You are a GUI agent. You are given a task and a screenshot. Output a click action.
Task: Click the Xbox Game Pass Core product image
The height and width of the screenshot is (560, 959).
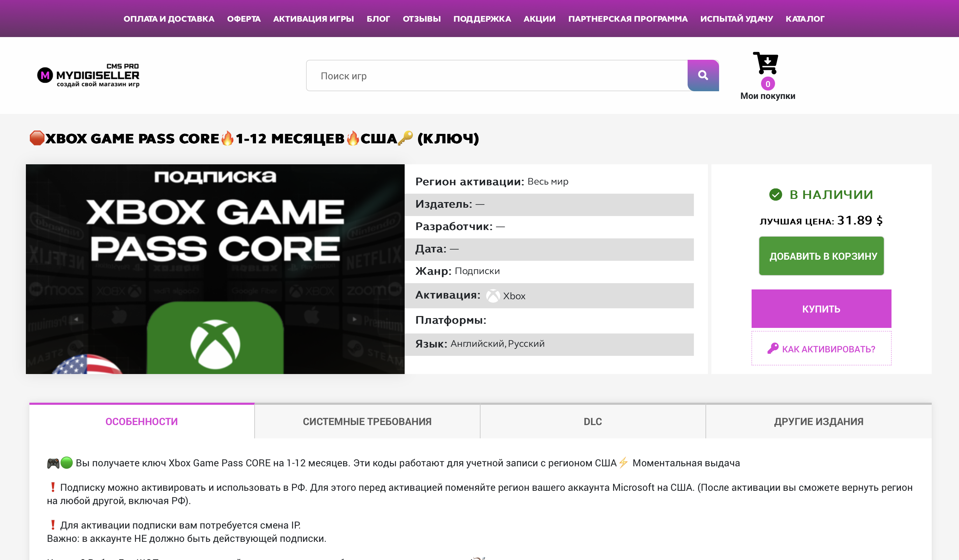215,269
